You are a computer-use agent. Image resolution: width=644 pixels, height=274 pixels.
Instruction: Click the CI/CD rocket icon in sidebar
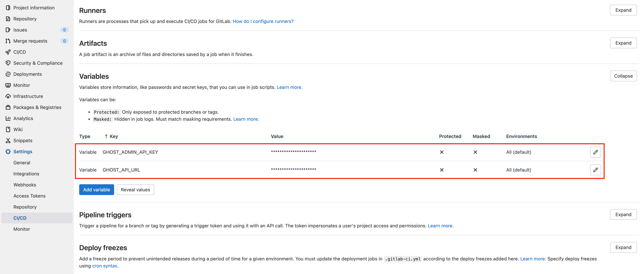point(8,52)
